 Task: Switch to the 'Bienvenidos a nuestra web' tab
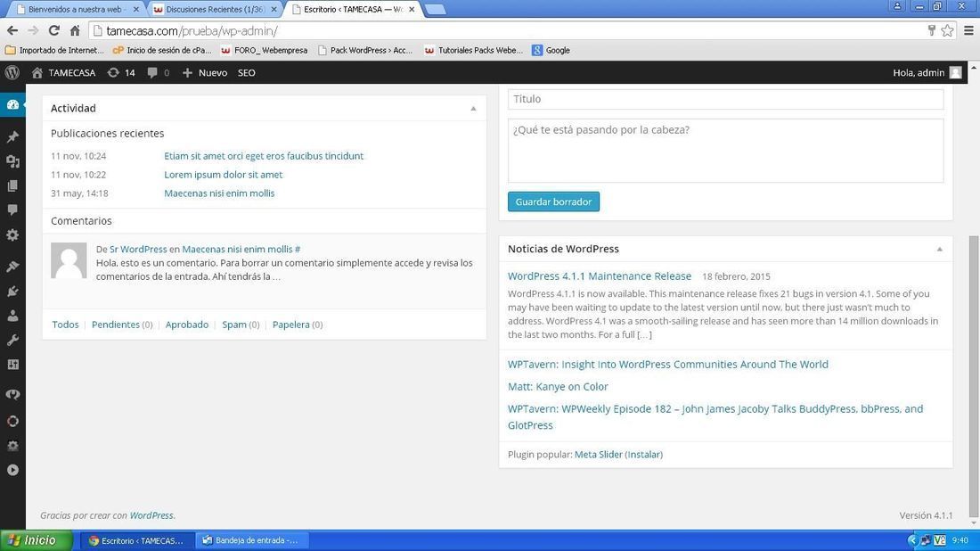(x=76, y=10)
